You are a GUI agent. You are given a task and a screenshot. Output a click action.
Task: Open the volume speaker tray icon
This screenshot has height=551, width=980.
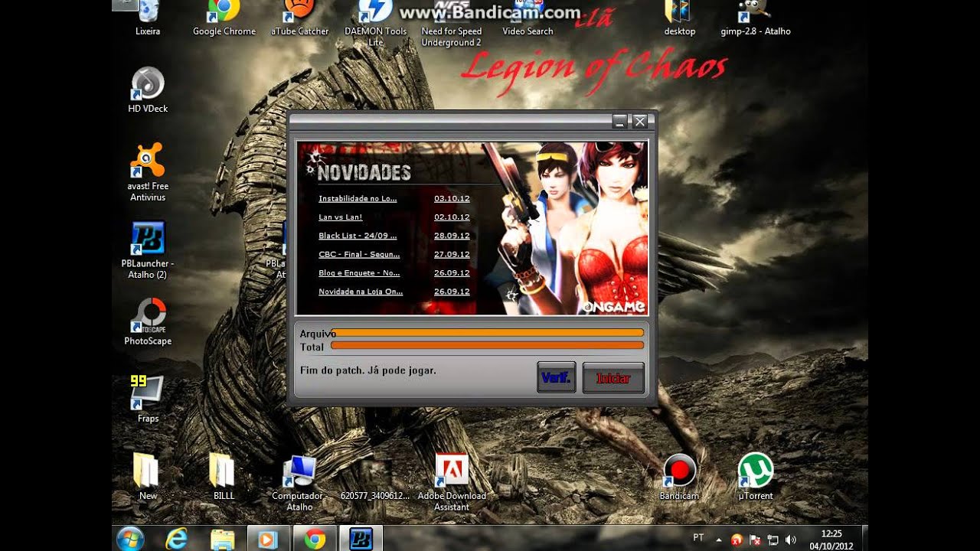pyautogui.click(x=791, y=540)
